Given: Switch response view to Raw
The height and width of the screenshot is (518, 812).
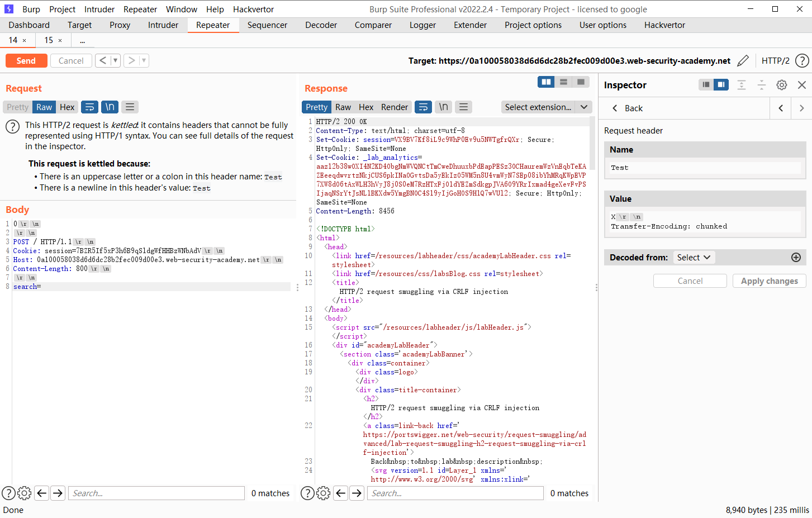Looking at the screenshot, I should pyautogui.click(x=343, y=107).
